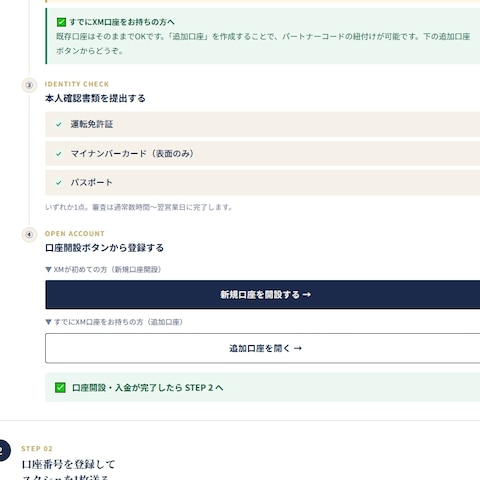Click the step 4 circle icon
The height and width of the screenshot is (480, 480).
coord(29,235)
